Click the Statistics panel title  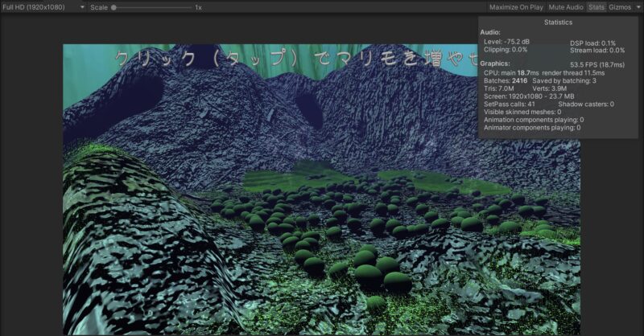(558, 23)
